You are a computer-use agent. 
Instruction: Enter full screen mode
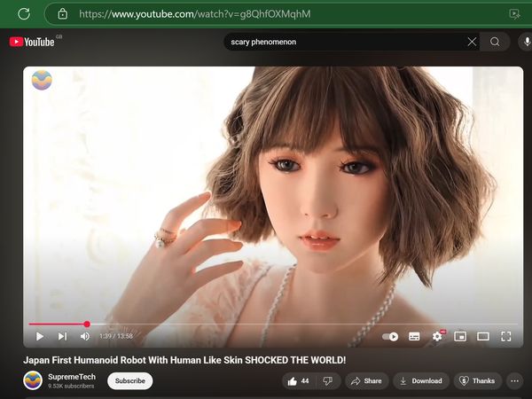(x=506, y=336)
